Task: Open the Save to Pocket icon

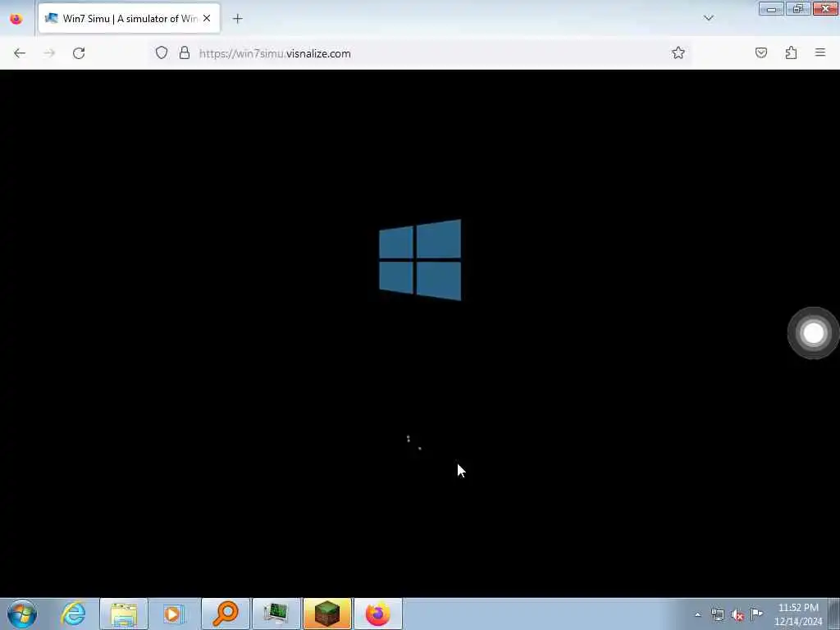Action: (760, 52)
